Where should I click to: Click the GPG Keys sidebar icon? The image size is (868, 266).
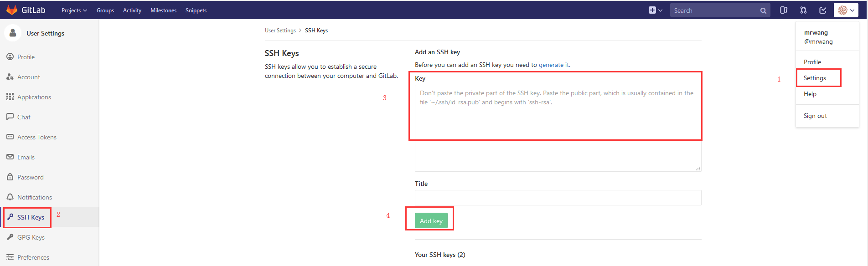pos(11,237)
